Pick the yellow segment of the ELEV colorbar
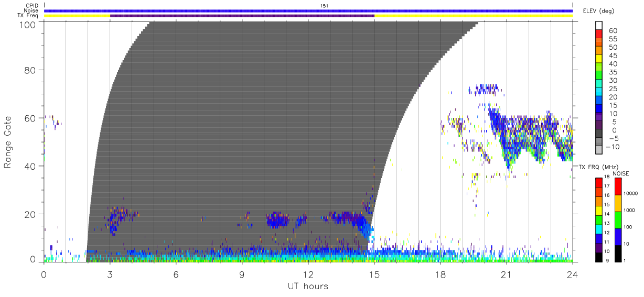 (599, 59)
